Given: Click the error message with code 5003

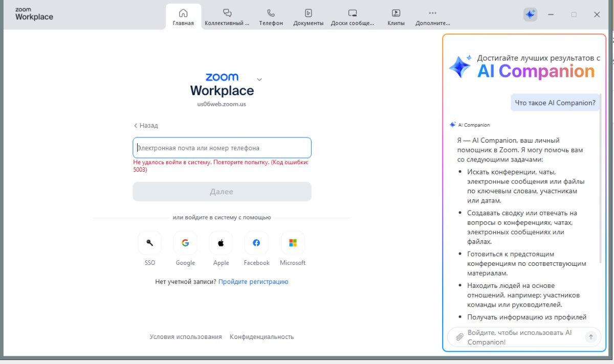Looking at the screenshot, I should pos(221,166).
